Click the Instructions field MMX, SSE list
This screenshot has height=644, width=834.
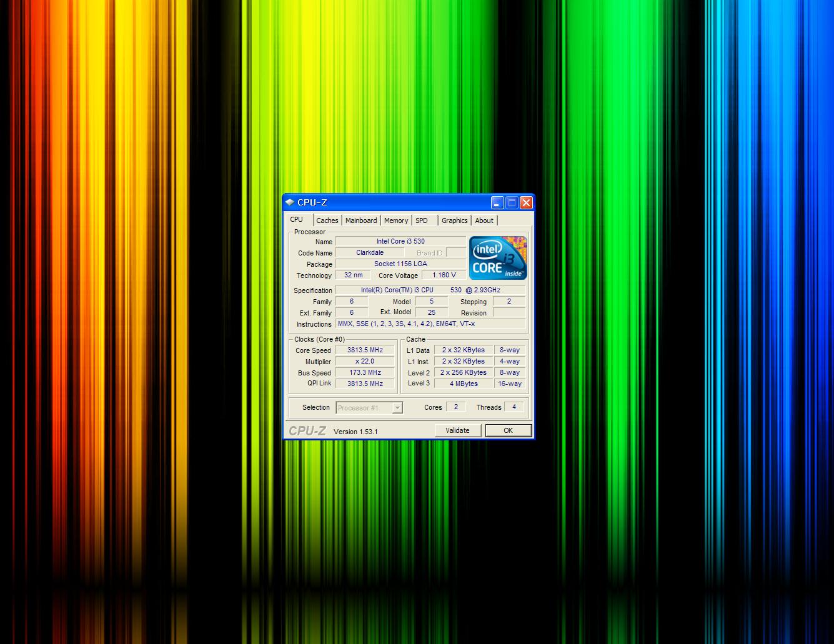tap(430, 324)
